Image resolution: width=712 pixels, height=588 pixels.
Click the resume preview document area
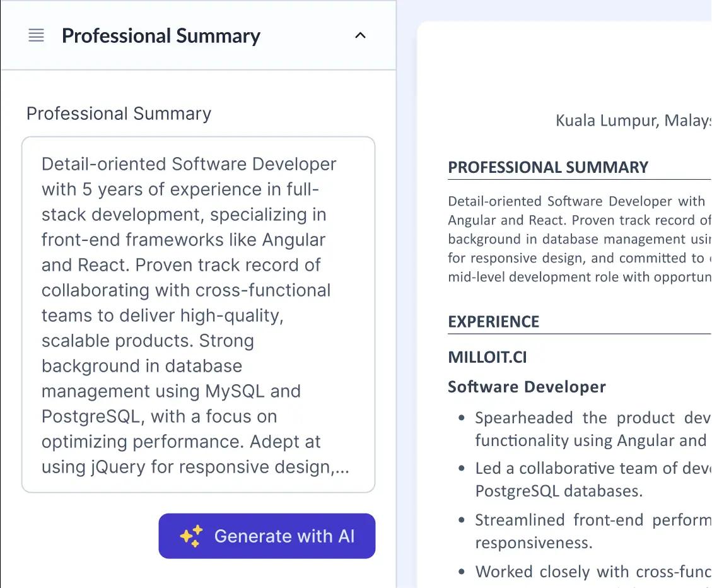(568, 284)
